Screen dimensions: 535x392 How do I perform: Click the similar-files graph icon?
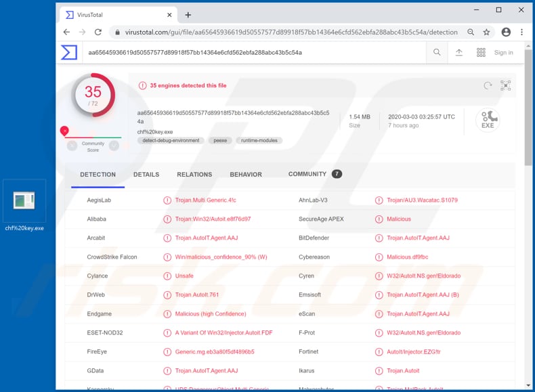[505, 86]
